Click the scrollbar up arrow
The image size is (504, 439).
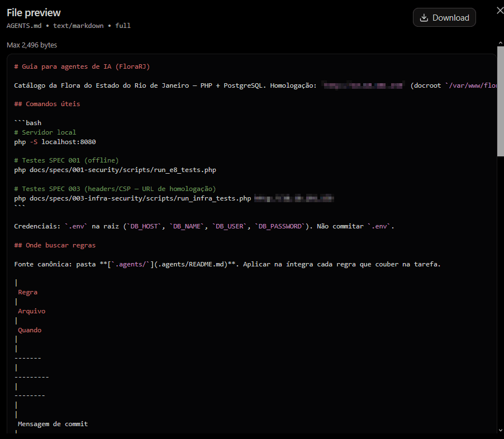tap(501, 43)
